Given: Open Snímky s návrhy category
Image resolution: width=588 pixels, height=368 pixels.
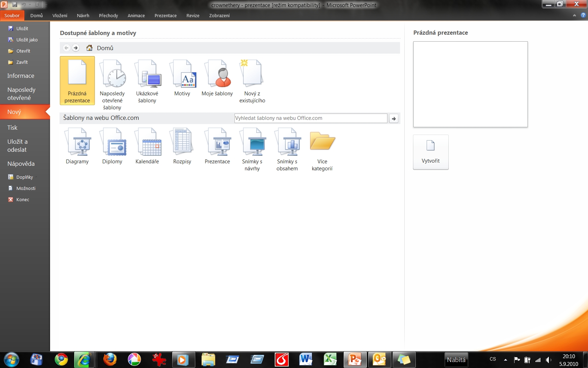Looking at the screenshot, I should pos(252,149).
